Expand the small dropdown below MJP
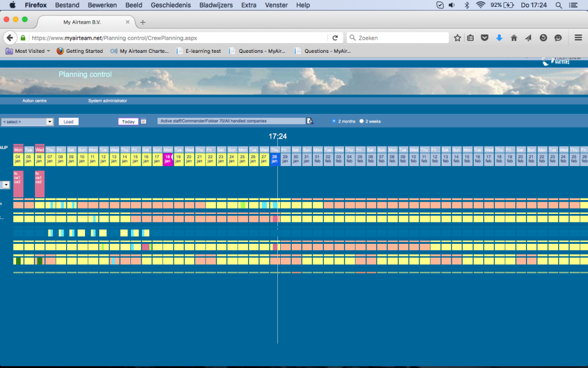This screenshot has height=368, width=588. [x=6, y=185]
